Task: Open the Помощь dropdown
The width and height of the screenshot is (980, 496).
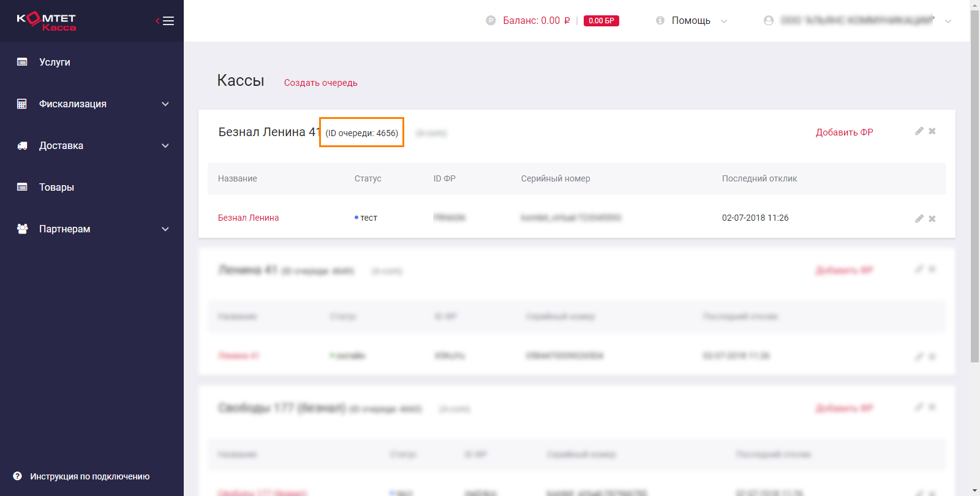Action: tap(692, 21)
